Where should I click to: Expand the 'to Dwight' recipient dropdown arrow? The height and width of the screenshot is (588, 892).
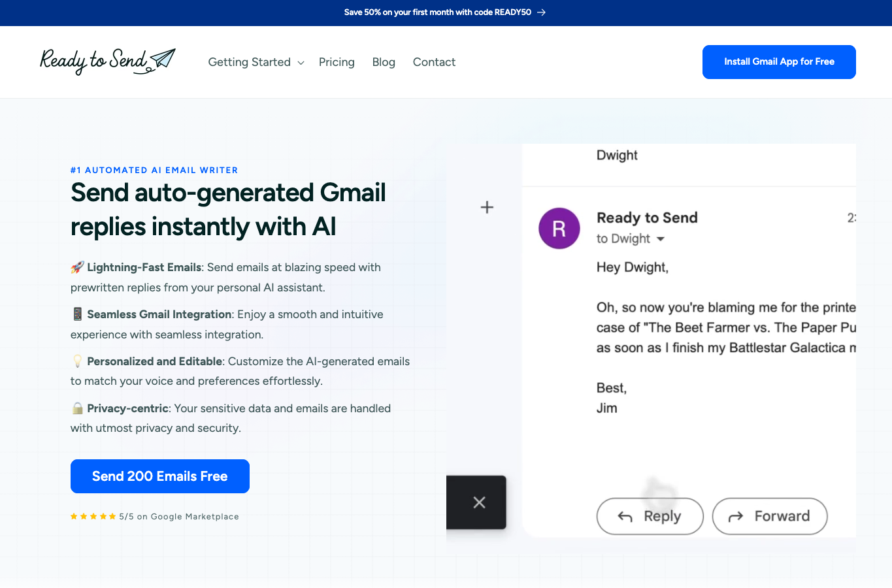[661, 239]
